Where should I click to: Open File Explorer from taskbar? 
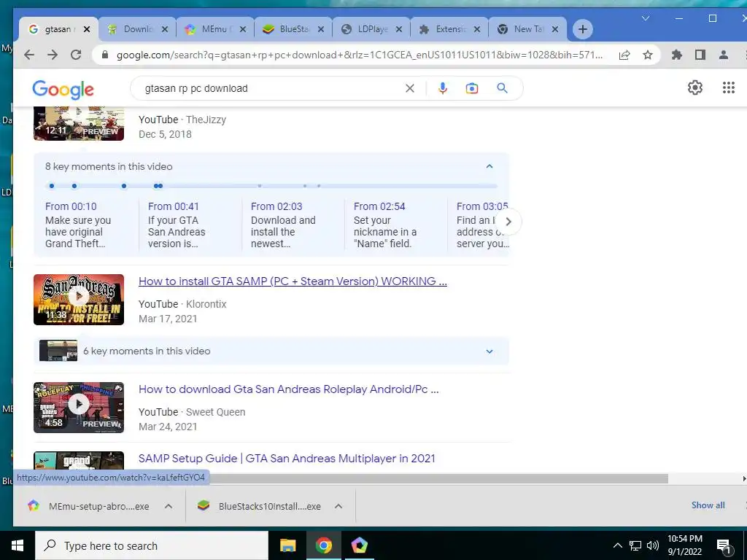287,545
